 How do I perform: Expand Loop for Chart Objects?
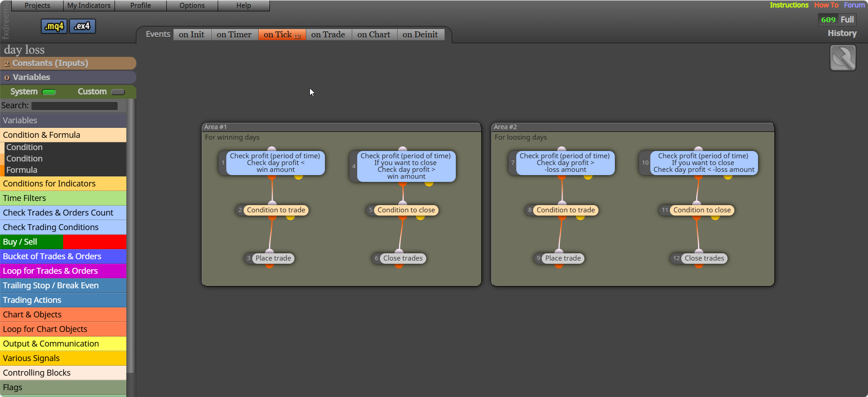[63, 329]
